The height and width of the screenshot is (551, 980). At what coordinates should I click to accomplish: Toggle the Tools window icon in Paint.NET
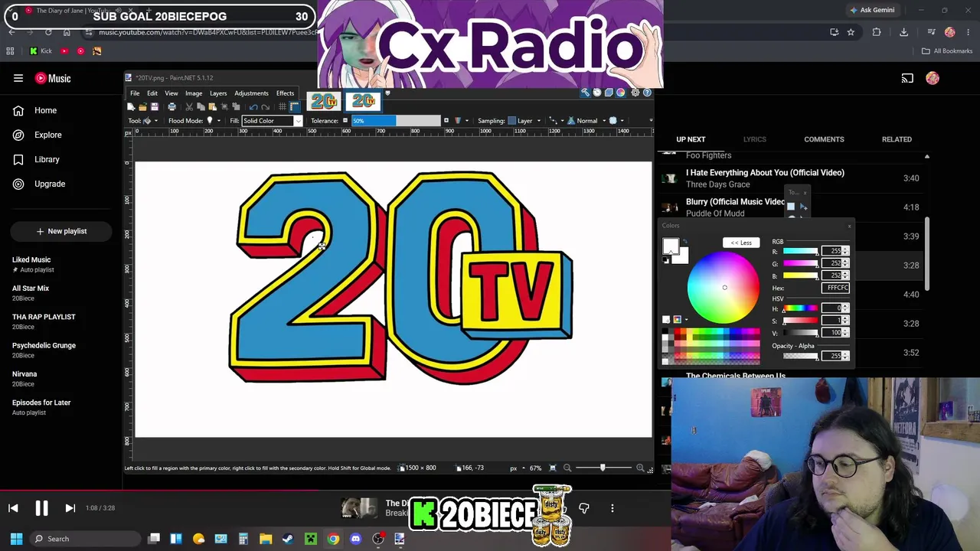pos(585,93)
